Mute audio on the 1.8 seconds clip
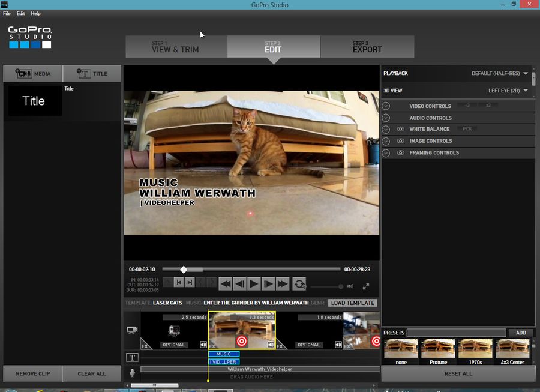The width and height of the screenshot is (540, 392). [338, 345]
